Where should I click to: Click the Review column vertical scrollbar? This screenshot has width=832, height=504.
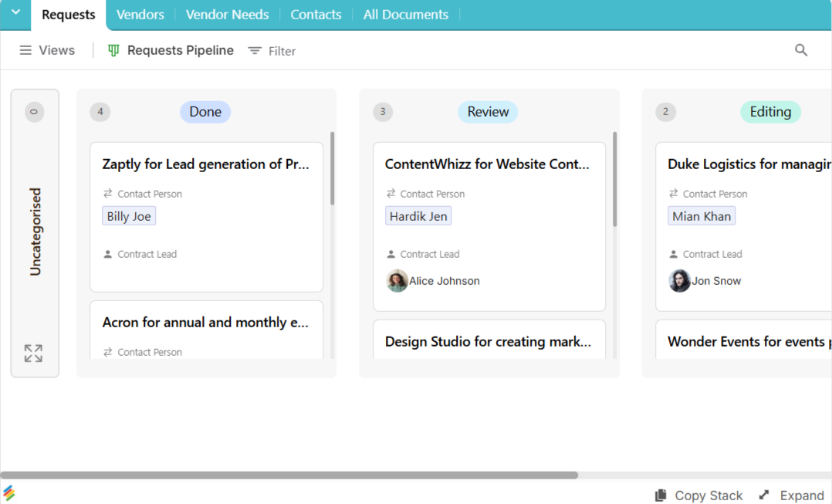(x=615, y=179)
